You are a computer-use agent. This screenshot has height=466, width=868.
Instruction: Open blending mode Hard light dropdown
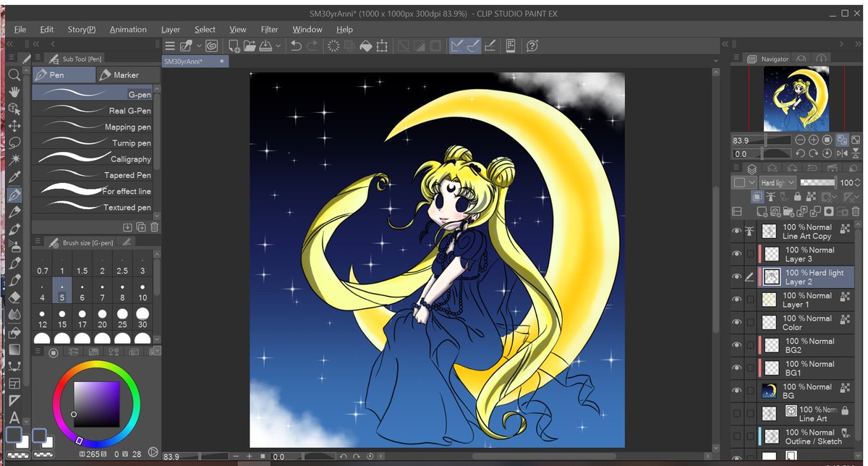click(778, 183)
